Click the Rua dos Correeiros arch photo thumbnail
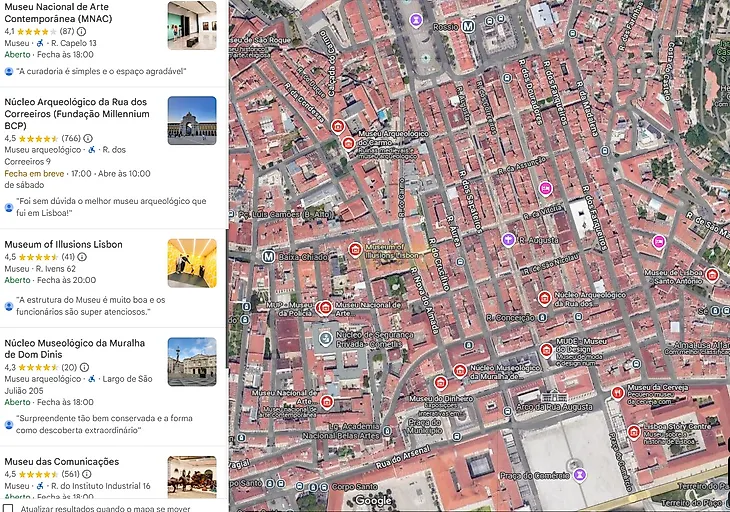The width and height of the screenshot is (730, 512). click(192, 121)
